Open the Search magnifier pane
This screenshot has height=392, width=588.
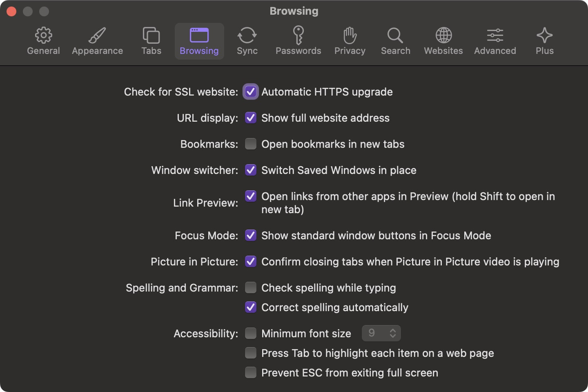(x=395, y=41)
